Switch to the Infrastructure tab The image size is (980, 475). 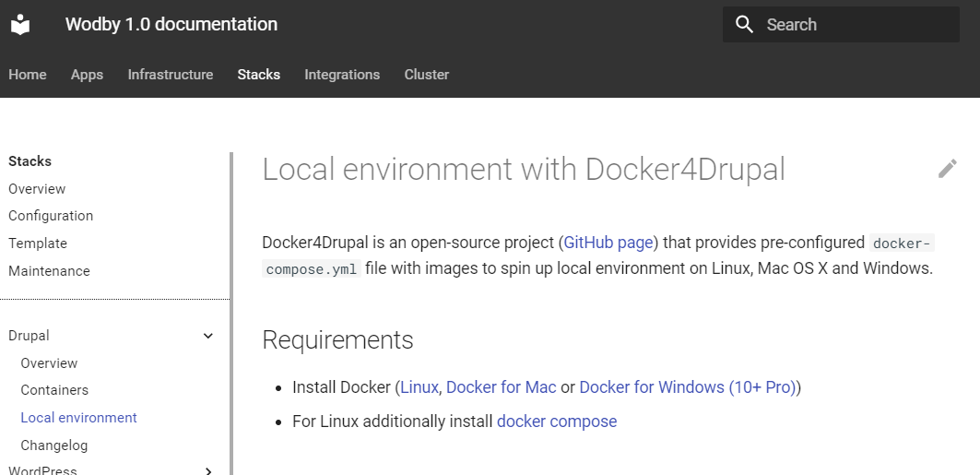coord(170,75)
